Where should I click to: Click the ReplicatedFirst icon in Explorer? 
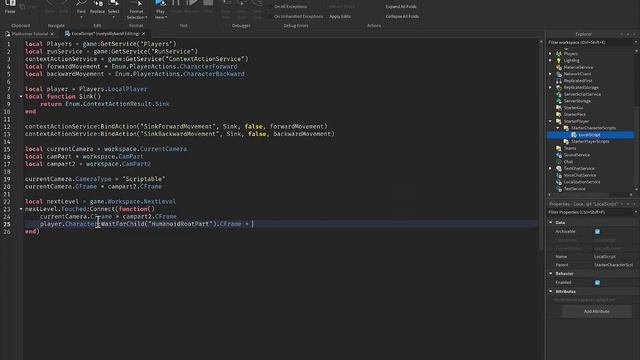[x=559, y=80]
